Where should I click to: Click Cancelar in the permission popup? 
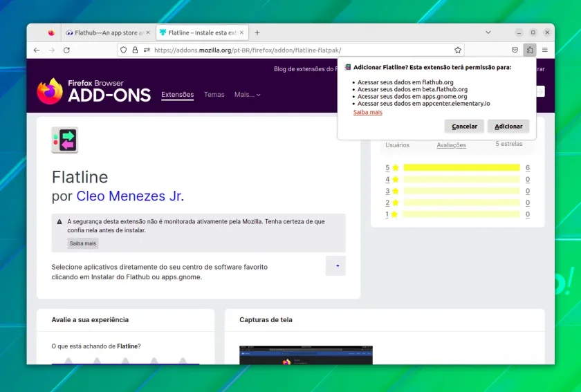point(464,127)
